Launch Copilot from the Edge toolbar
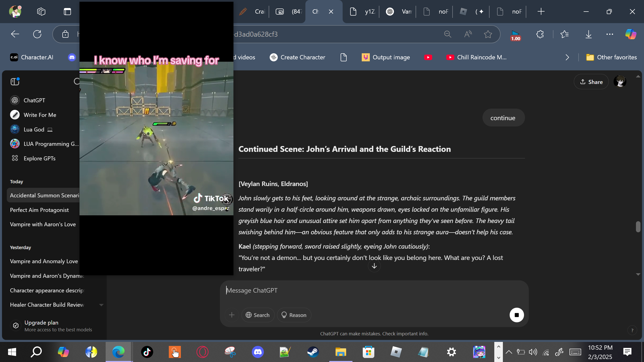 [631, 34]
